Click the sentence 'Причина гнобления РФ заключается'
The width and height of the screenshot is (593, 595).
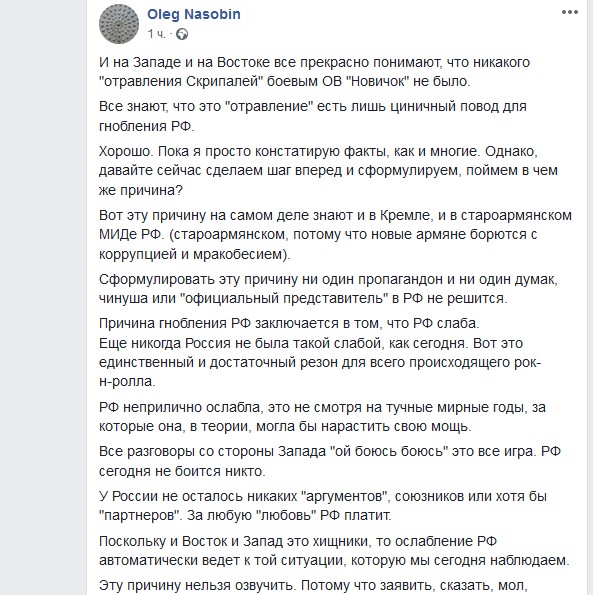point(289,323)
